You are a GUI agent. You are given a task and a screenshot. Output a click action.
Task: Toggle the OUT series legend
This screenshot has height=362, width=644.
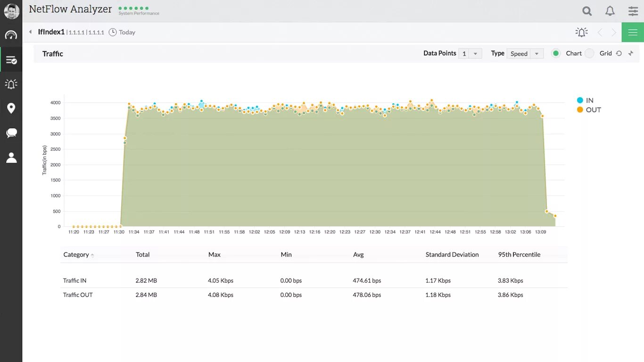point(589,110)
